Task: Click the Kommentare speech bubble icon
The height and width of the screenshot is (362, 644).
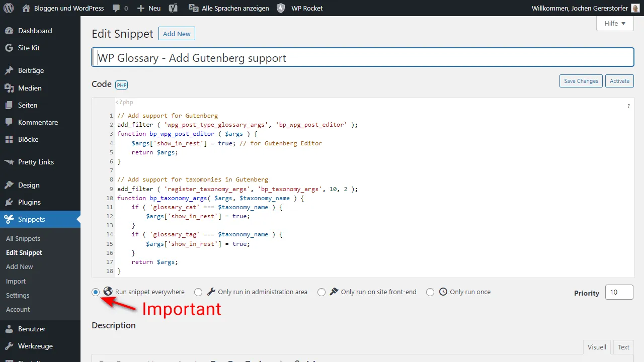Action: (9, 122)
